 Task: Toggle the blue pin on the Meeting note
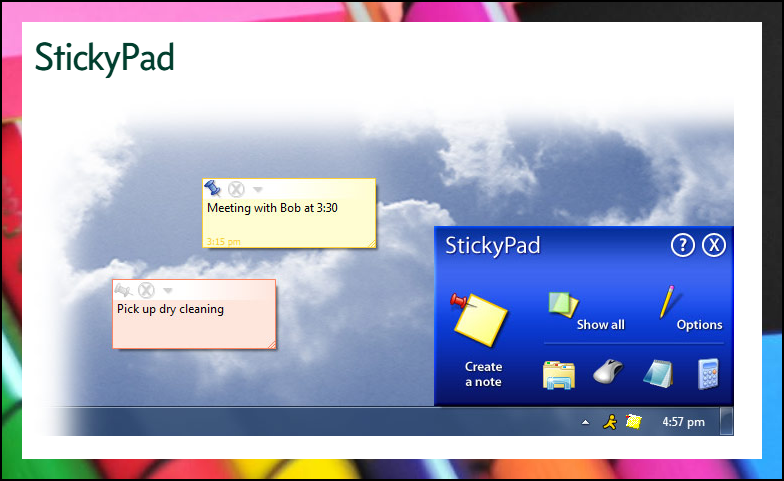212,188
